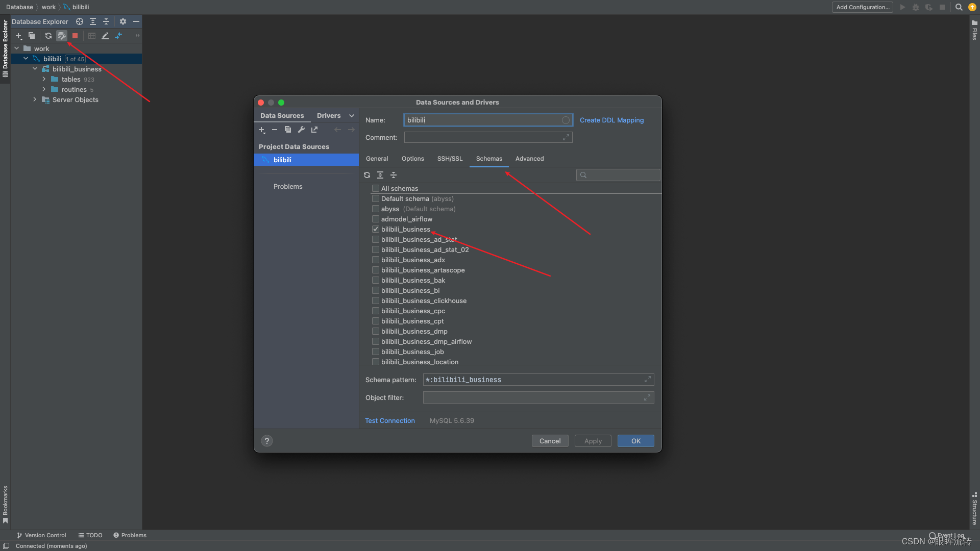This screenshot has height=551, width=980.
Task: Select the Data Sources tab
Action: tap(282, 116)
